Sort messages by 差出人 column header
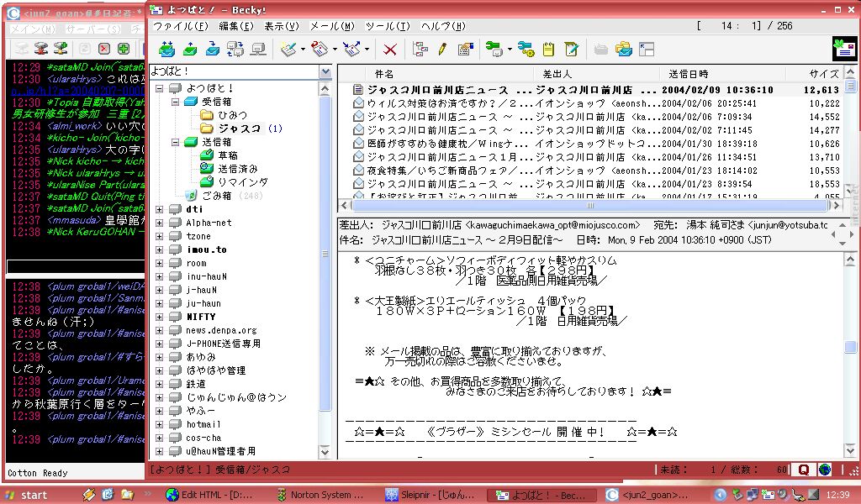 (x=597, y=73)
